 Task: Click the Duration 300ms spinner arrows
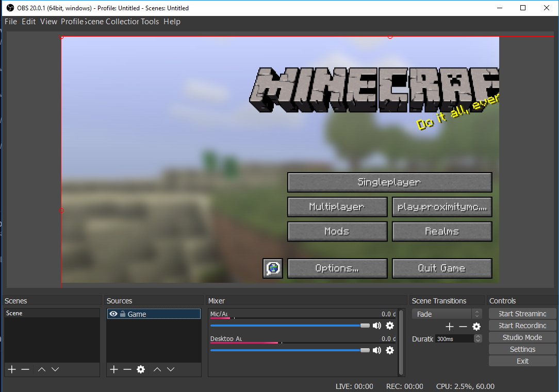point(478,338)
